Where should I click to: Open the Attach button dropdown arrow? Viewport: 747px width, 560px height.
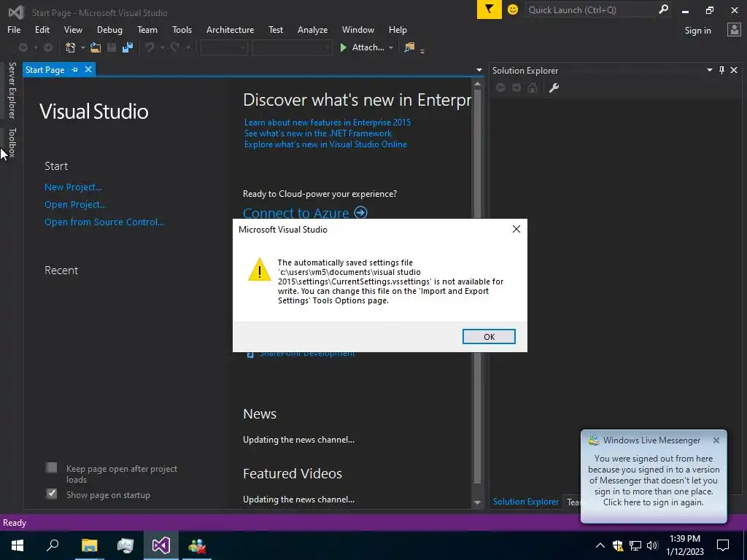(x=391, y=47)
